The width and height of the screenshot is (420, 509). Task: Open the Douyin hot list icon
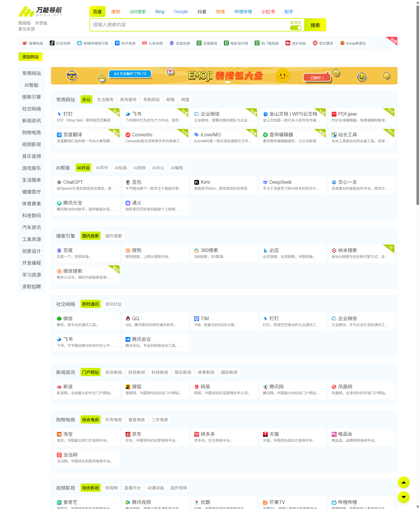[52, 43]
